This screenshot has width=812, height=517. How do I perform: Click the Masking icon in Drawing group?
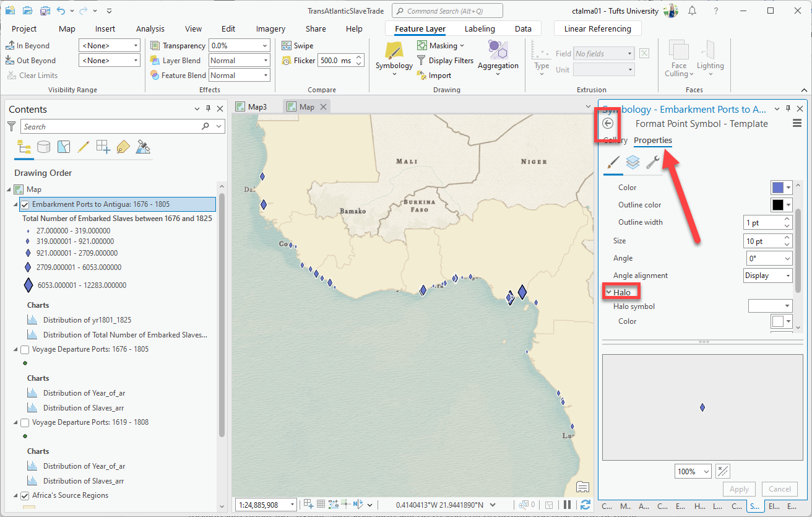[x=422, y=45]
